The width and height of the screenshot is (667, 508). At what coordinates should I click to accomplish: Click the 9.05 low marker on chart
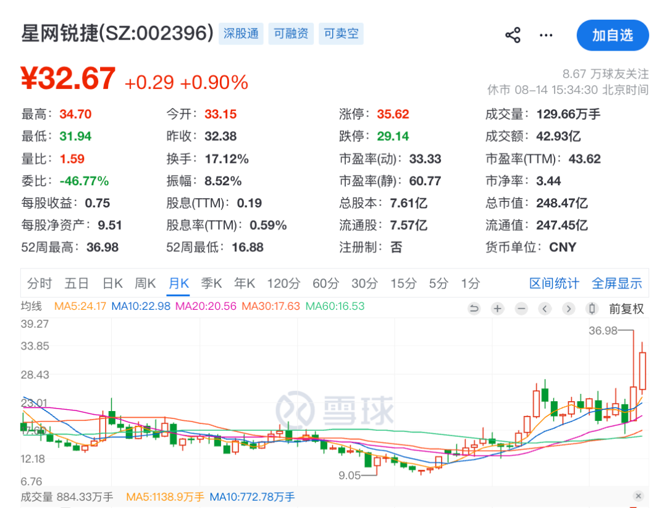coord(350,475)
